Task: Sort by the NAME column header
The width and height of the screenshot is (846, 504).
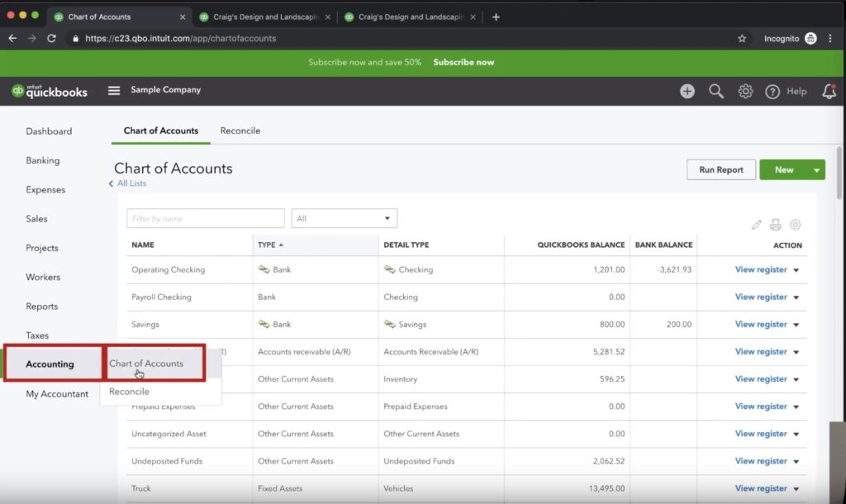Action: pos(143,245)
